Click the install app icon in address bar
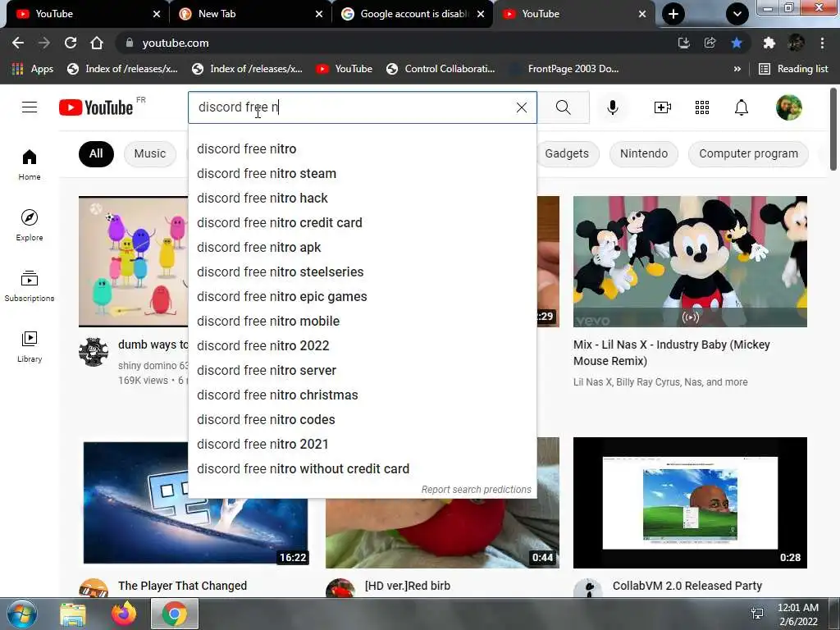Screen dimensions: 840x630 point(683,43)
